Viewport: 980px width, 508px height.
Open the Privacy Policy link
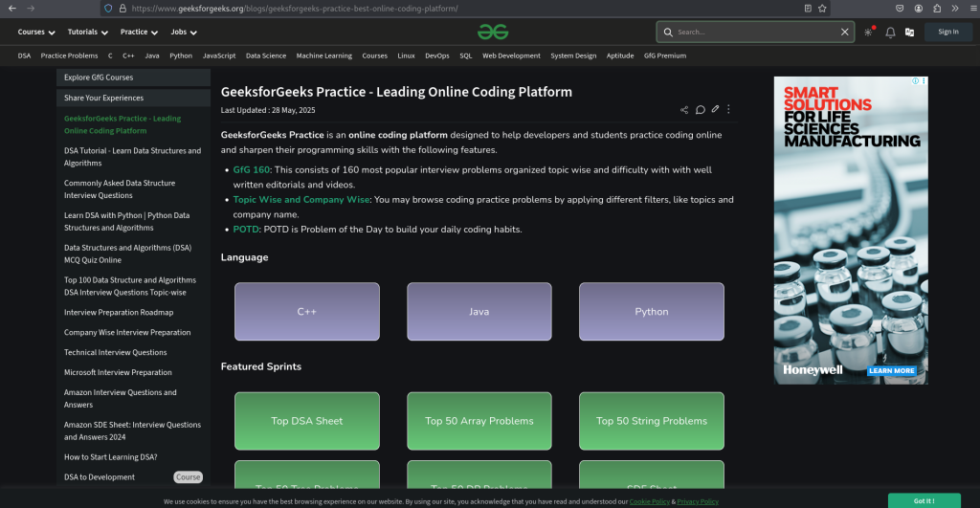point(698,501)
